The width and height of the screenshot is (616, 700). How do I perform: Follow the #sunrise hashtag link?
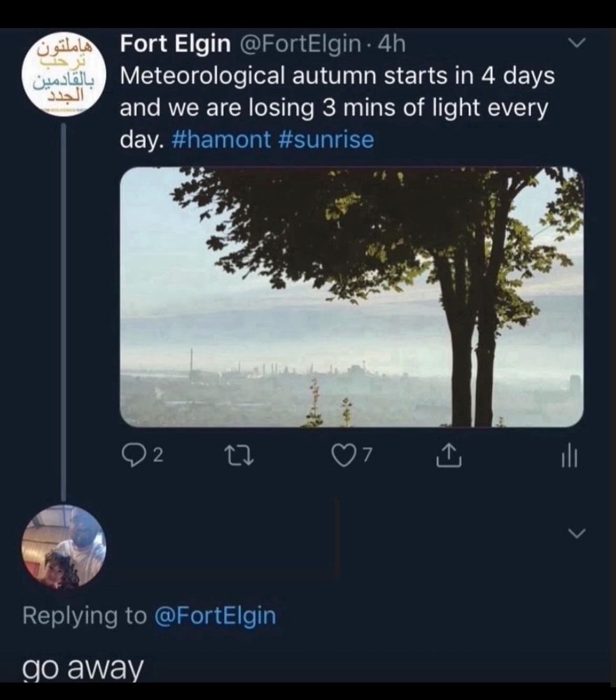pyautogui.click(x=329, y=139)
